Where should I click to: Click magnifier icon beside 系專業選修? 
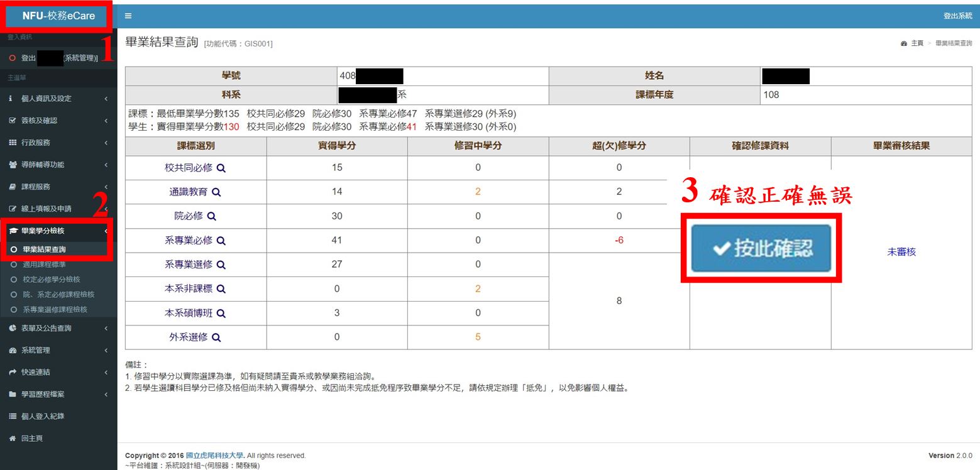point(221,265)
